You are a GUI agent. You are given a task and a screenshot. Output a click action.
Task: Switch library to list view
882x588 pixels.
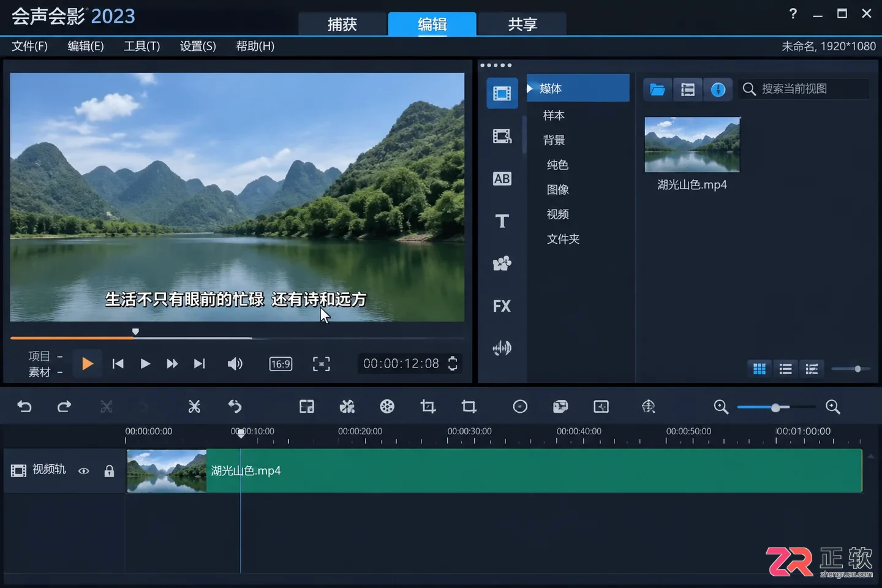point(786,369)
